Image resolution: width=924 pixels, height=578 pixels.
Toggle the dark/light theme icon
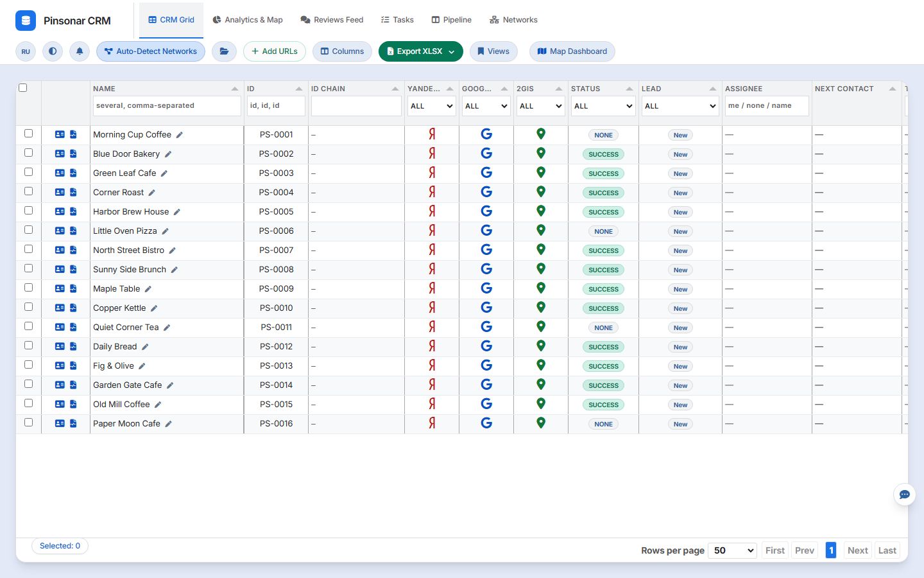(53, 51)
